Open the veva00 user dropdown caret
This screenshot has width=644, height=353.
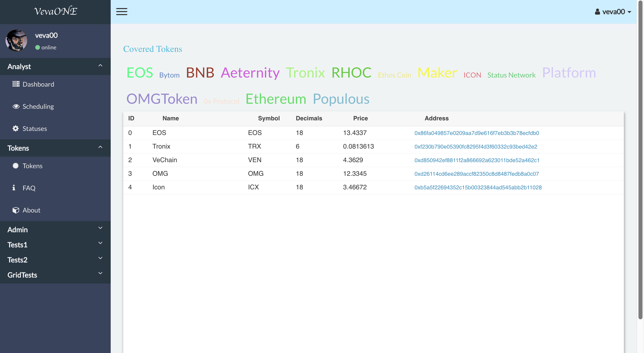click(x=629, y=12)
